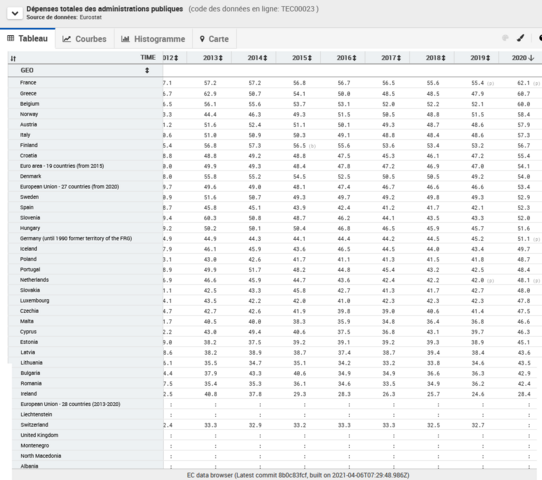Collapse the dataset header chevron button
Viewport: 542px width, 480px height.
(15, 13)
